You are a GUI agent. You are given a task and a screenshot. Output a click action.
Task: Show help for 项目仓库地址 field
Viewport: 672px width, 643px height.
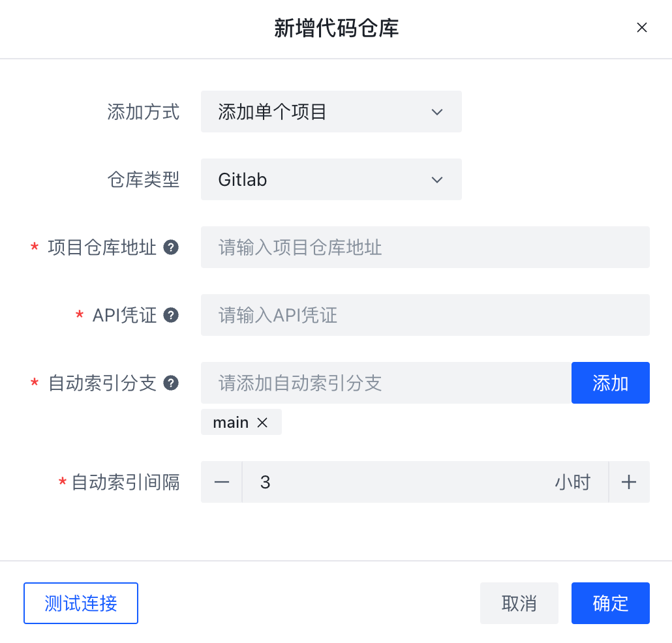tap(171, 247)
